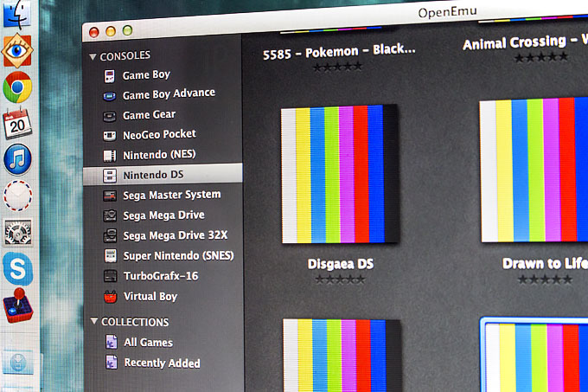Minimize the OpenEmu window with yellow button
Viewport: 588px width, 392px height.
(111, 31)
